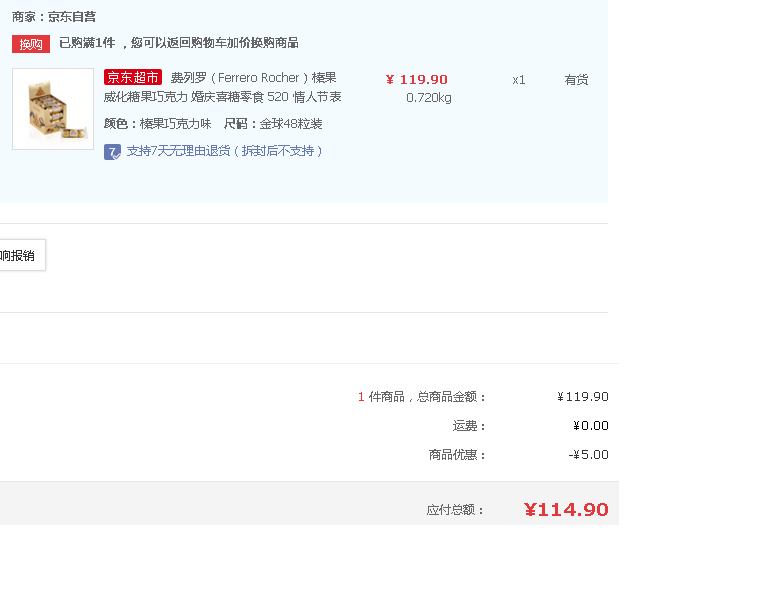
Task: Click the 京东超市 red tag icon
Action: 133,77
